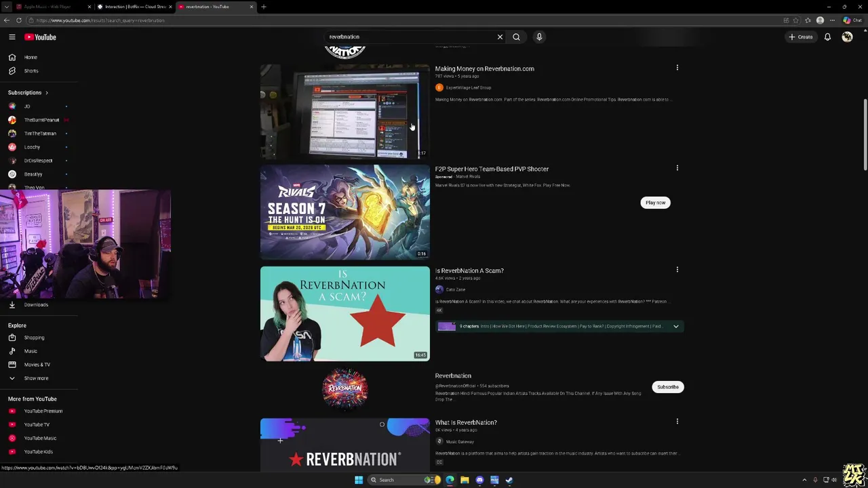Image resolution: width=868 pixels, height=488 pixels.
Task: Open TimTheTatman subscription
Action: [x=39, y=134]
